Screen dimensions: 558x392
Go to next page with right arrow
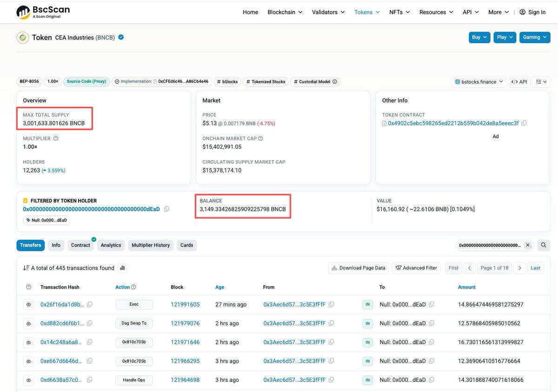pyautogui.click(x=520, y=268)
